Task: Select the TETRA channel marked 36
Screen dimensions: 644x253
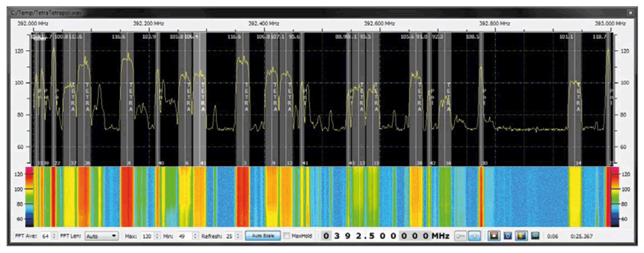Action: 85,99
